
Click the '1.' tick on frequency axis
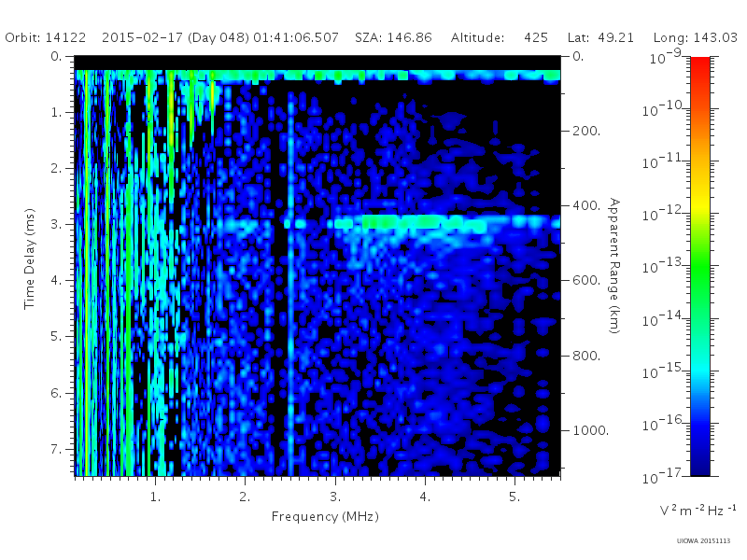pos(155,497)
